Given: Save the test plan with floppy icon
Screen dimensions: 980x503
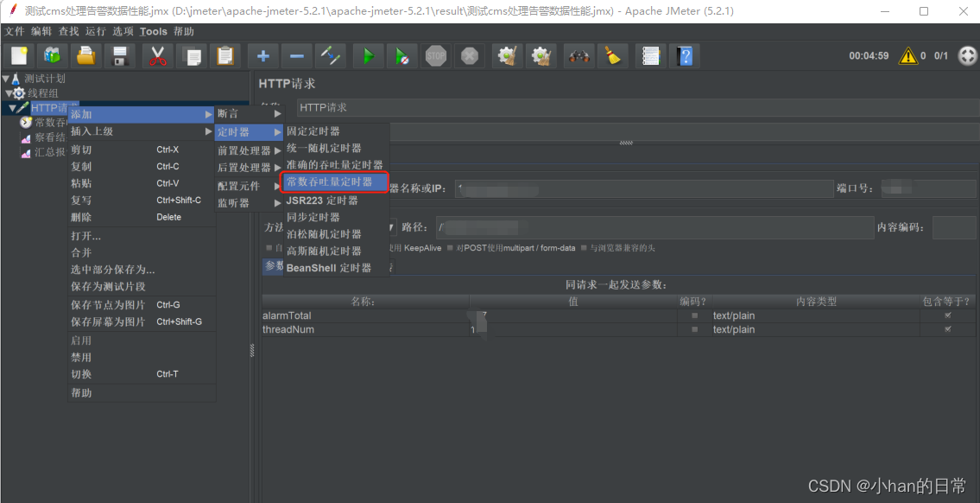Looking at the screenshot, I should 119,56.
